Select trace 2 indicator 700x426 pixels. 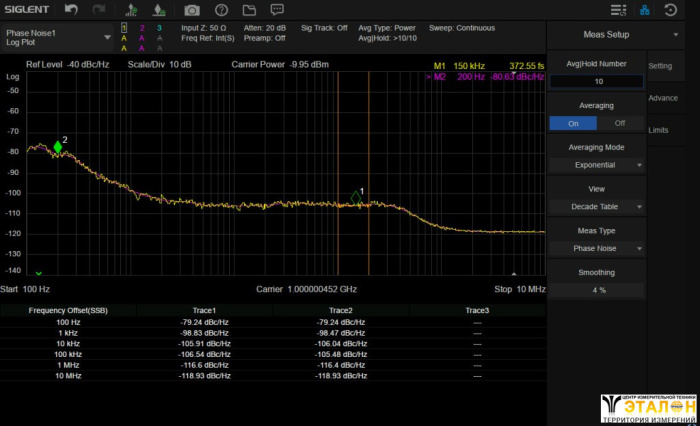point(141,28)
